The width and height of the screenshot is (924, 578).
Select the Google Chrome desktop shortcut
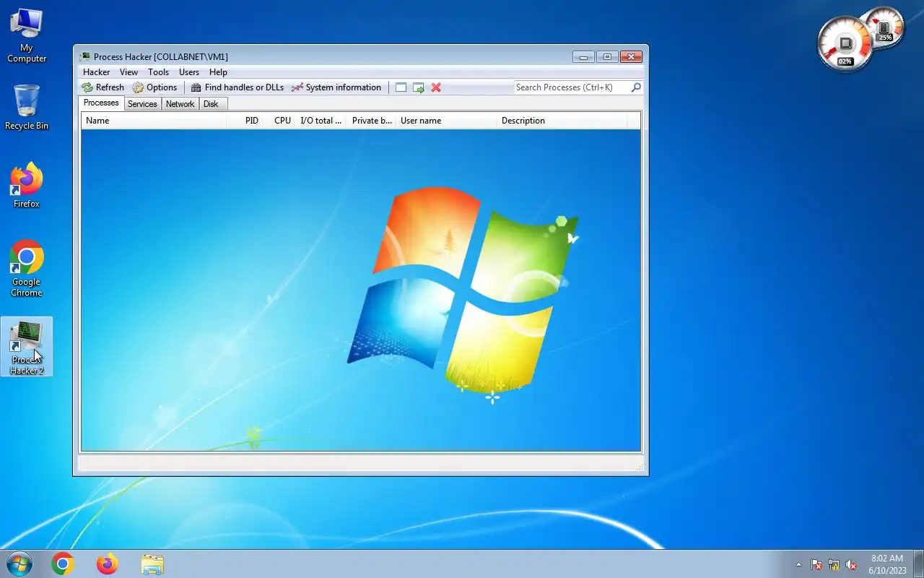click(x=27, y=268)
